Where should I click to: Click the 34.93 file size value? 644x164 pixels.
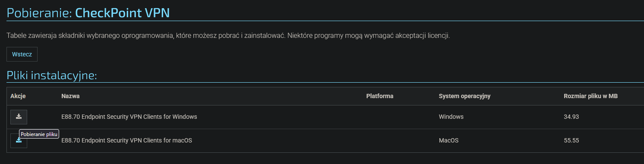571,117
